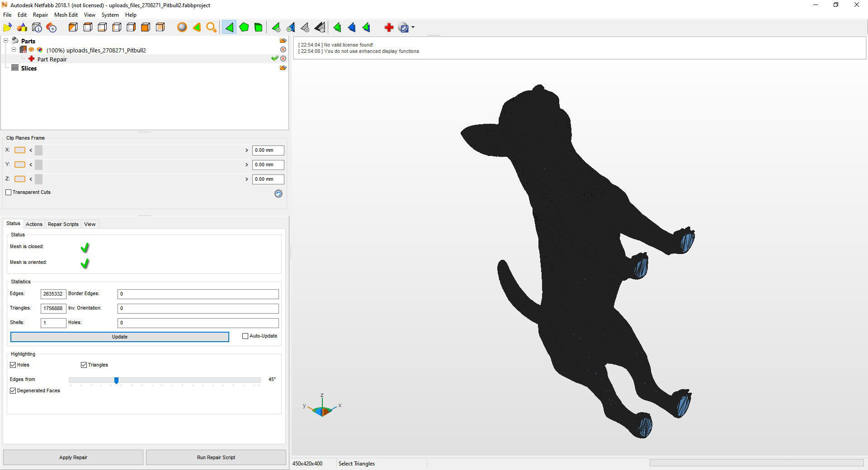The height and width of the screenshot is (470, 868).
Task: Open the Help menu
Action: pos(131,15)
